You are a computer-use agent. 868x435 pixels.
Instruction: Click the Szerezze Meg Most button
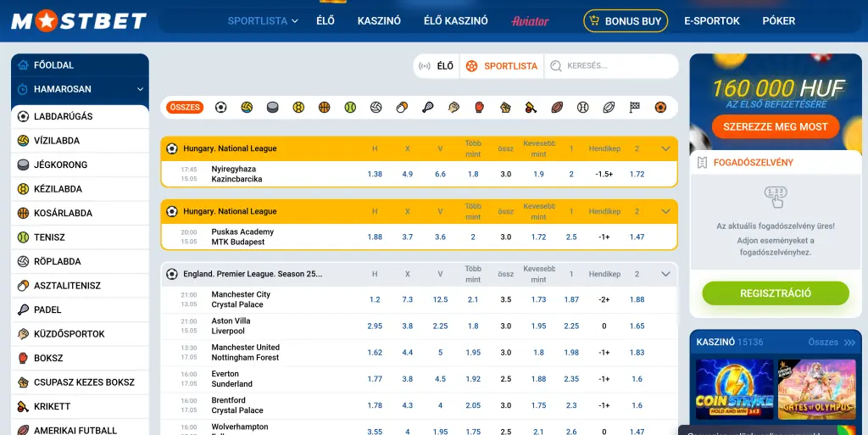pos(776,126)
